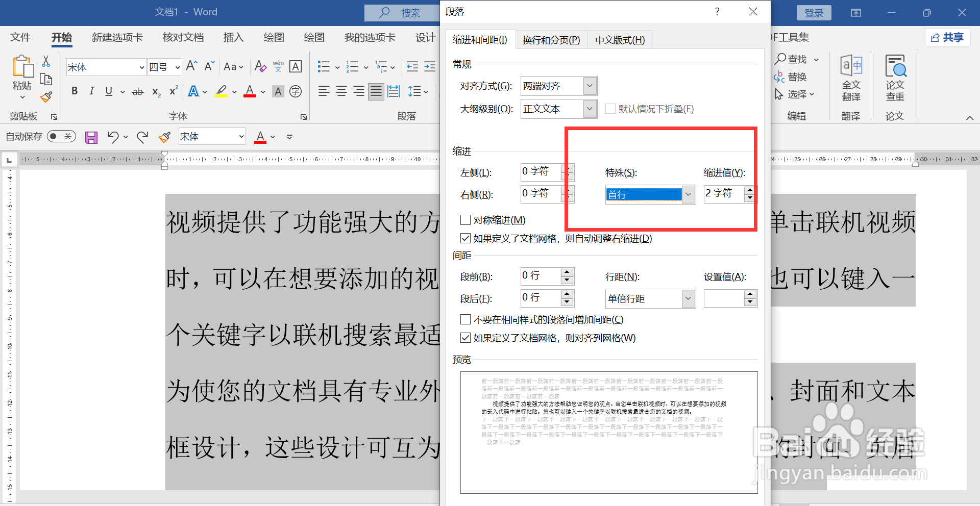
Task: Click the Format Painter brush in clipboard group
Action: point(46,96)
